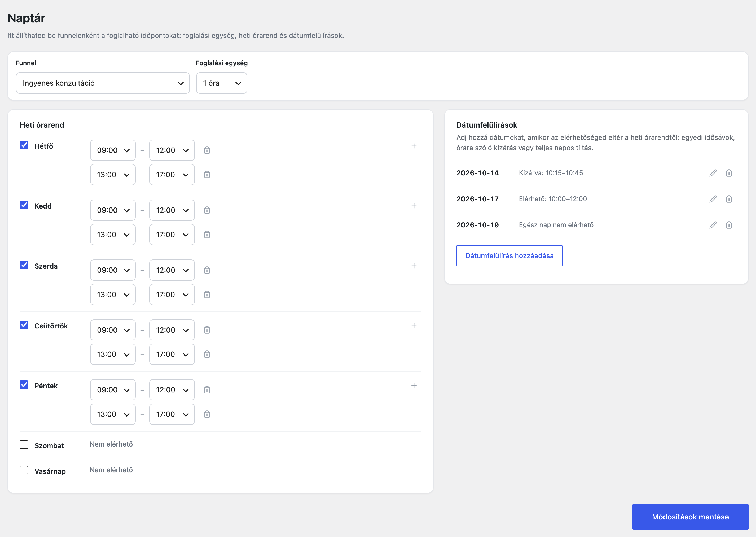Click Dátumfelülírás hozzáadása button
The height and width of the screenshot is (537, 756).
click(509, 255)
